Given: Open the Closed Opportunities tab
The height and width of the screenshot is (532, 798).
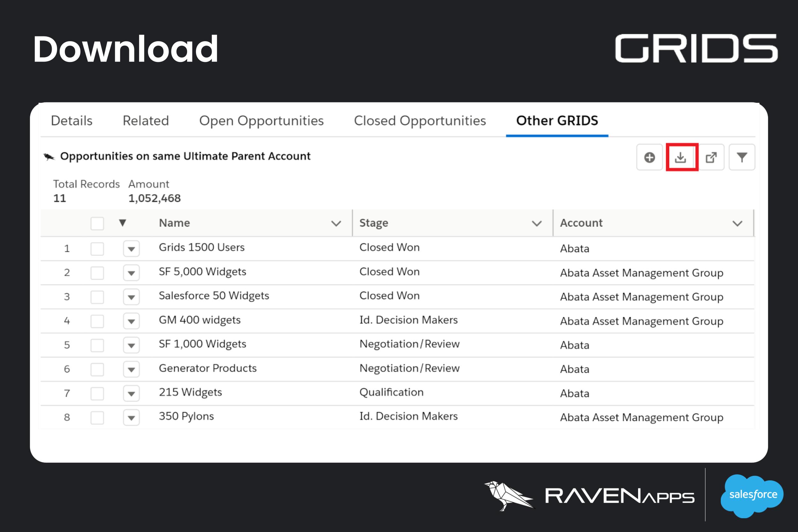Looking at the screenshot, I should pos(420,121).
